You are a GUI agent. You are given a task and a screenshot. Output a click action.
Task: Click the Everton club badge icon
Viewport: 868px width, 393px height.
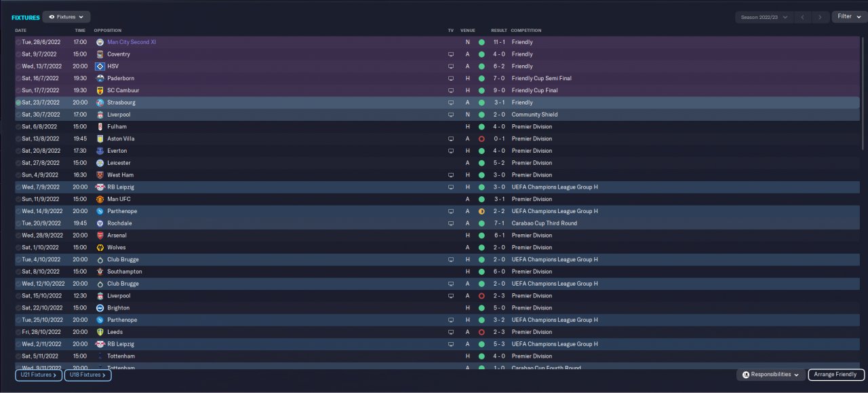click(100, 151)
